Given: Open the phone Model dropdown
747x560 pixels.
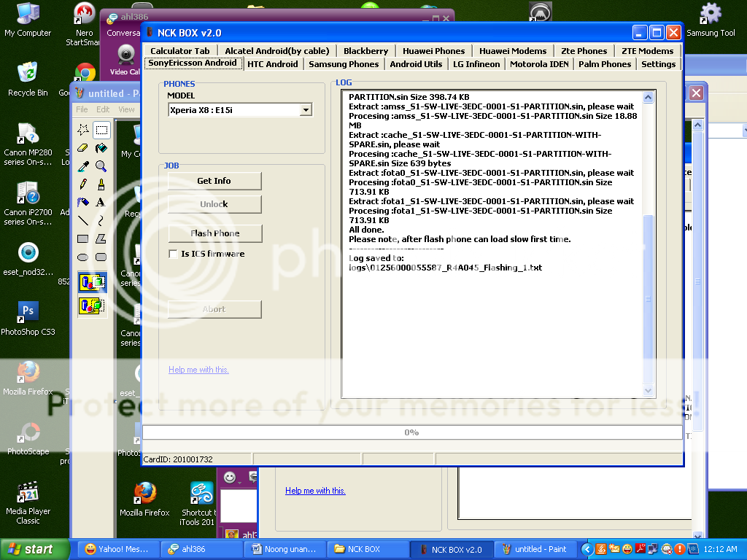Looking at the screenshot, I should tap(306, 110).
